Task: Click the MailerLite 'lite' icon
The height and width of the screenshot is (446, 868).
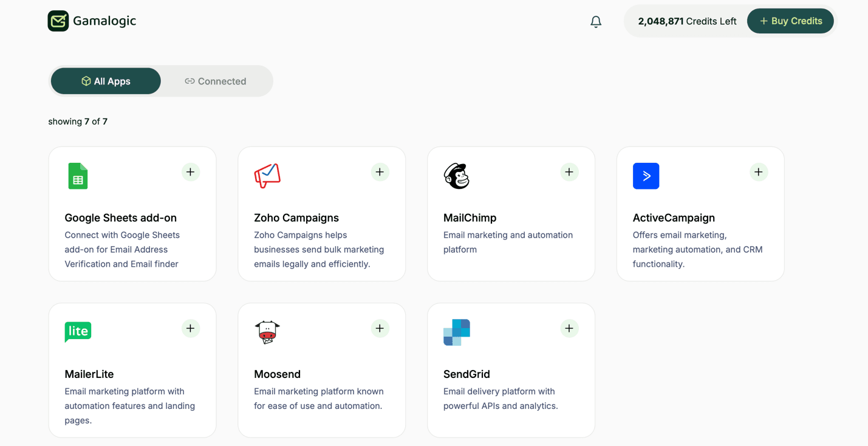Action: 78,332
